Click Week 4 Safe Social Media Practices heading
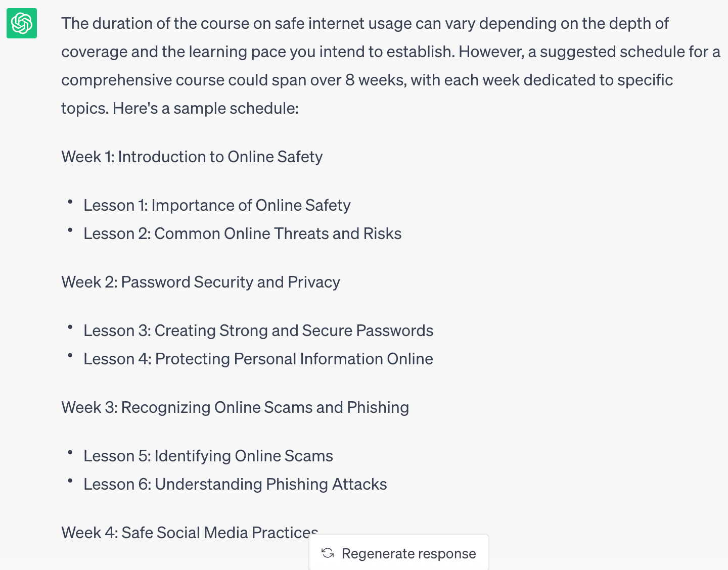The height and width of the screenshot is (570, 728). pos(189,532)
